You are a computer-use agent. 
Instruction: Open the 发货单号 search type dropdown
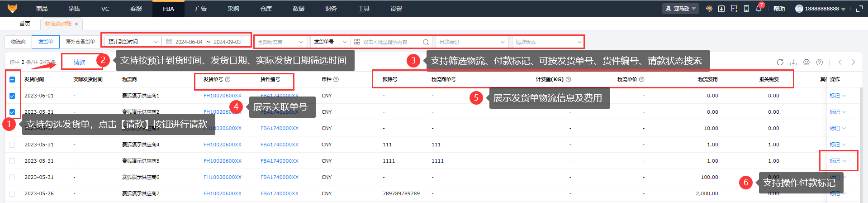click(x=330, y=42)
